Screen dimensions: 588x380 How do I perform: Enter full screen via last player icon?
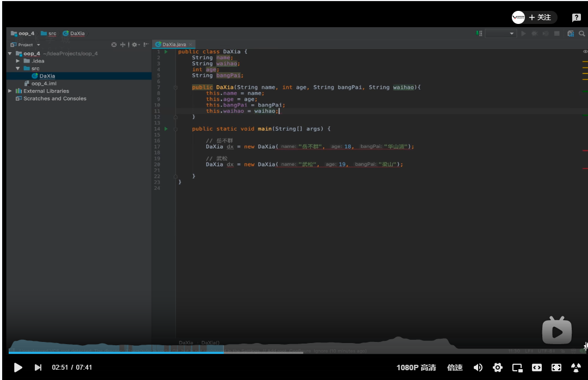(576, 367)
